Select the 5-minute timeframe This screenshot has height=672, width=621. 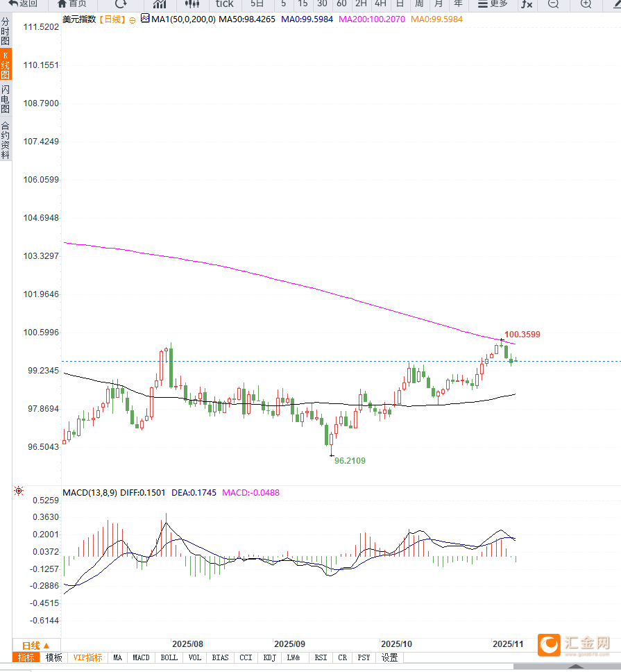click(284, 4)
